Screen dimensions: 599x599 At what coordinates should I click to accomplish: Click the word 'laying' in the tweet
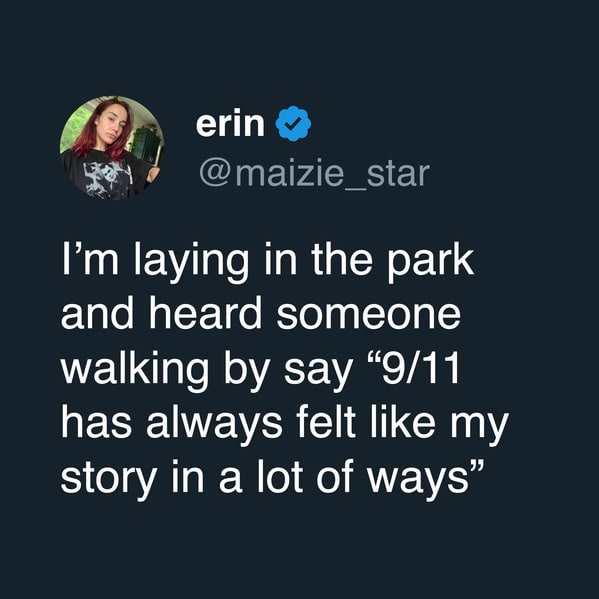(x=192, y=262)
